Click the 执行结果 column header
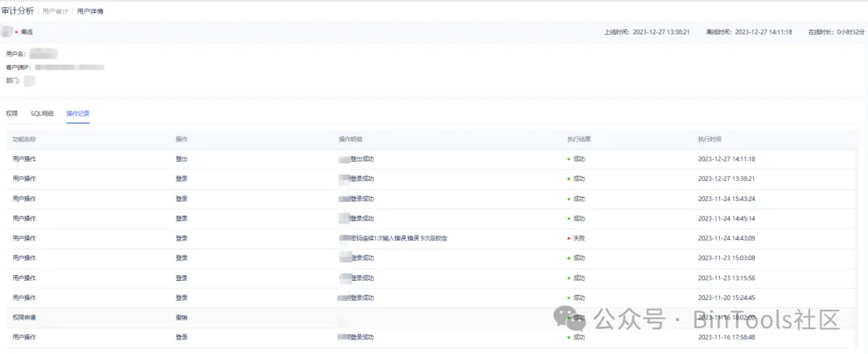 [x=579, y=139]
